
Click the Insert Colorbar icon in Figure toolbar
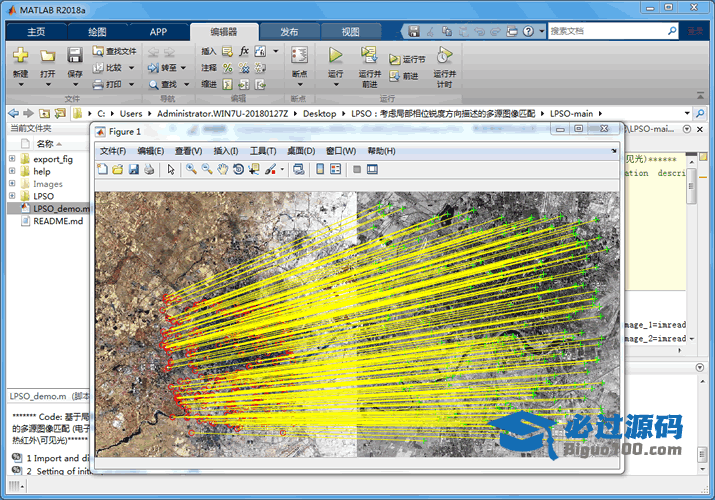point(319,170)
